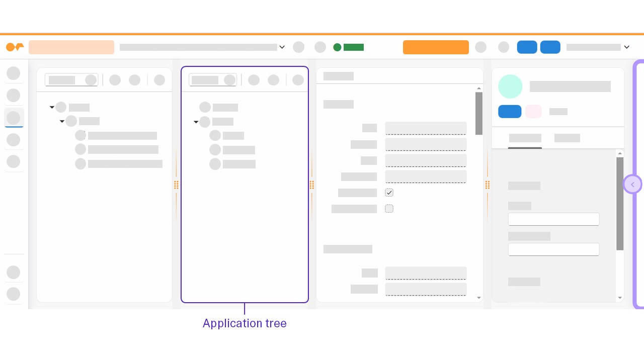Switch to the first tab in the right panel
Screen dimensions: 644x362
525,138
